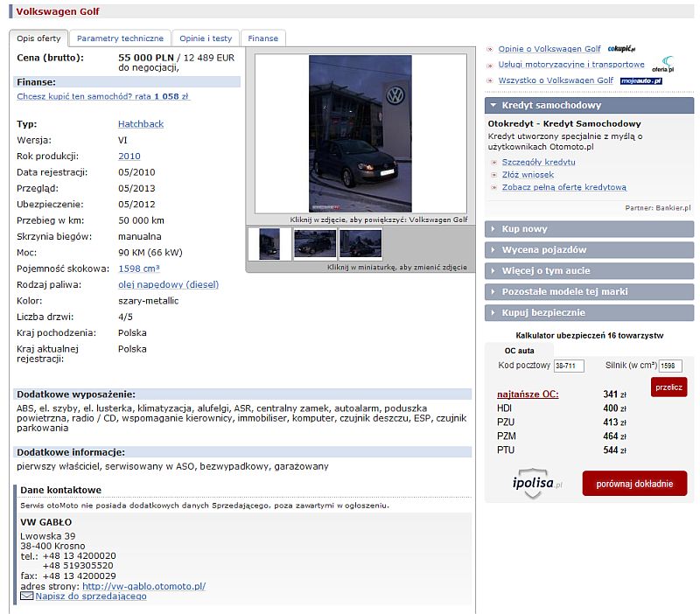Image resolution: width=700 pixels, height=614 pixels.
Task: Select the OC auta calculator tab
Action: point(519,351)
